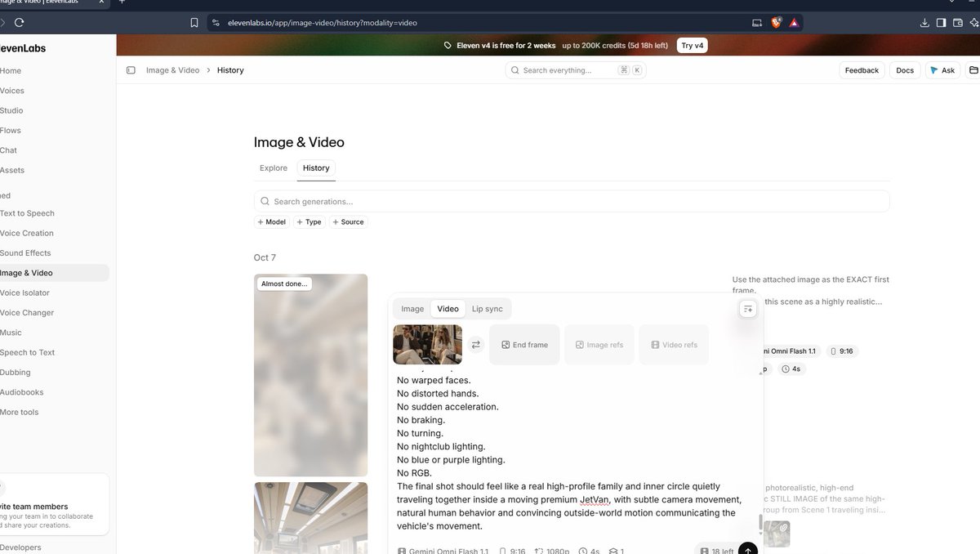Image resolution: width=980 pixels, height=554 pixels.
Task: Open browser downloads icon
Action: pos(924,23)
